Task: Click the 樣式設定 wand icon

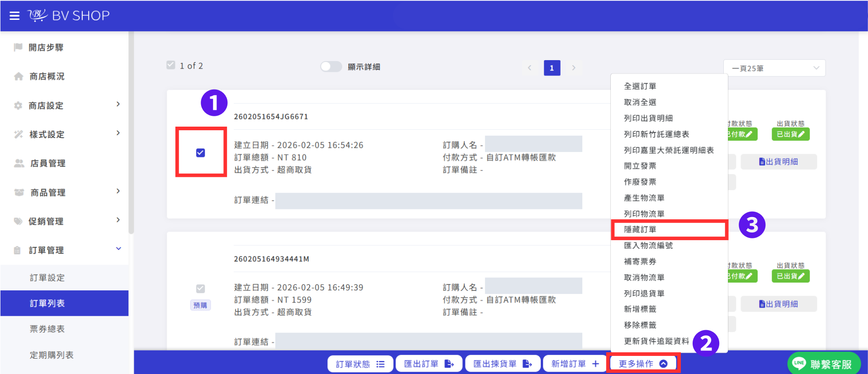Action: pos(18,134)
